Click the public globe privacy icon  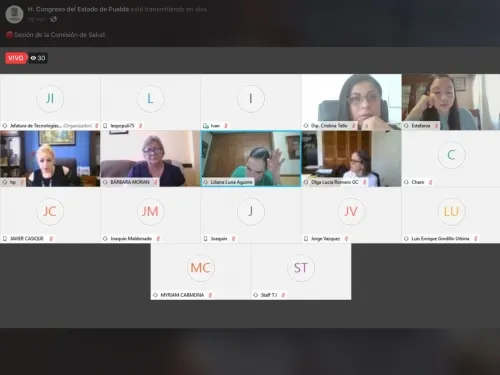click(x=53, y=19)
